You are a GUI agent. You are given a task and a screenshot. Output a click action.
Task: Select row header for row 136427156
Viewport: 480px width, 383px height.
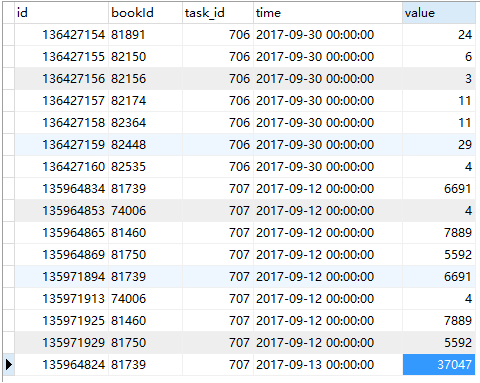point(9,79)
